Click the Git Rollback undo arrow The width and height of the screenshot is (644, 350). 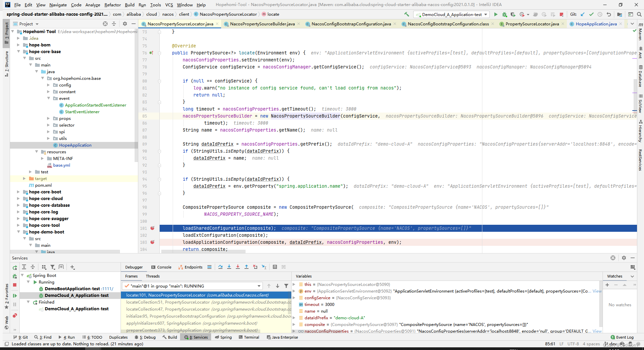(609, 14)
